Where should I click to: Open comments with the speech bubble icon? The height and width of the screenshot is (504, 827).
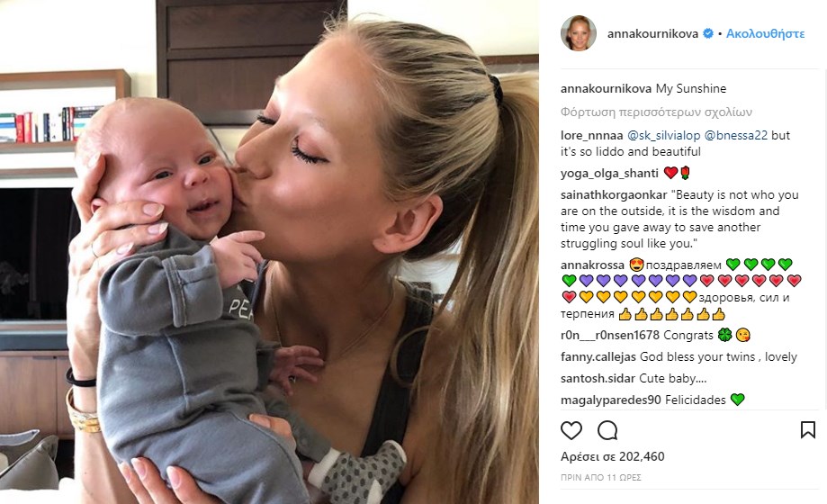(607, 430)
